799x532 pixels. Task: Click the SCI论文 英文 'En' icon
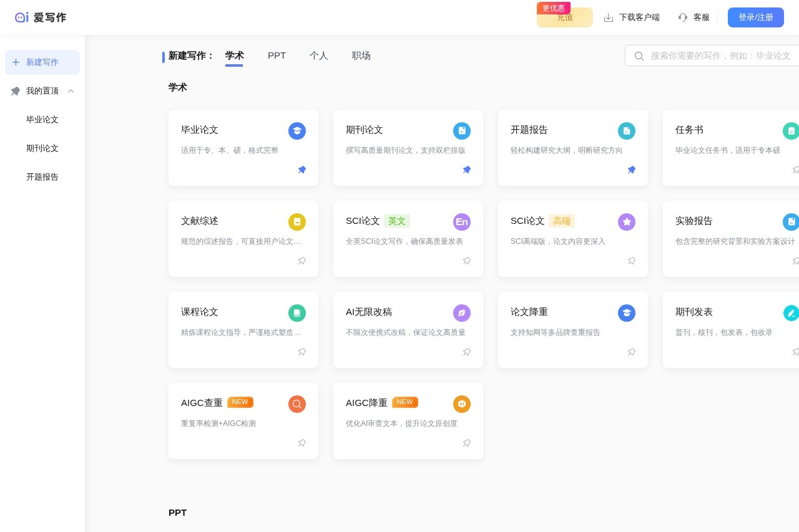(462, 222)
